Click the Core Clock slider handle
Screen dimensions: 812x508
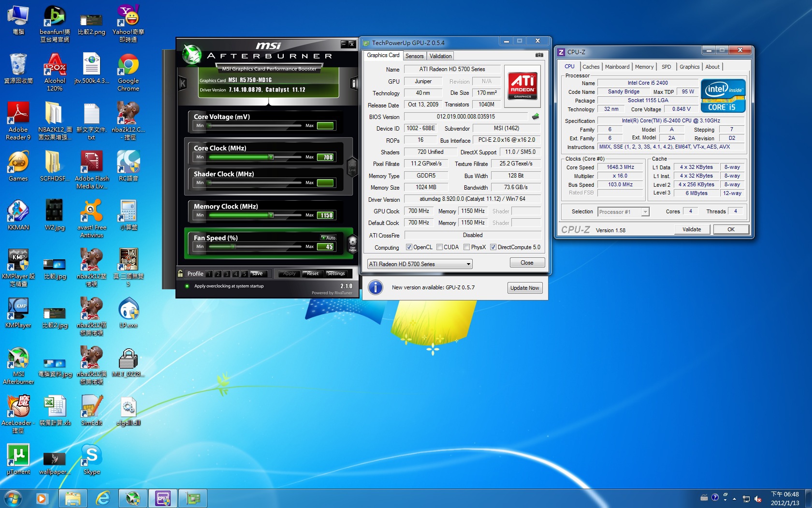click(x=271, y=157)
